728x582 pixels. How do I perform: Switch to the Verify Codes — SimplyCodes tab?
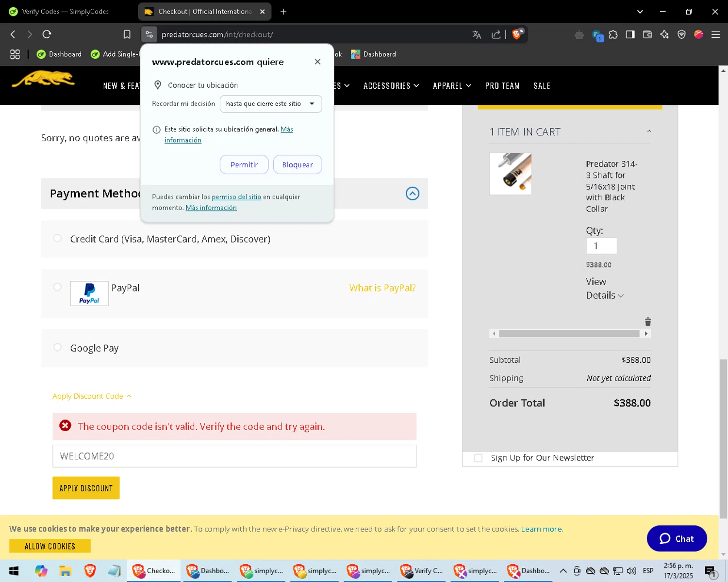[x=66, y=12]
